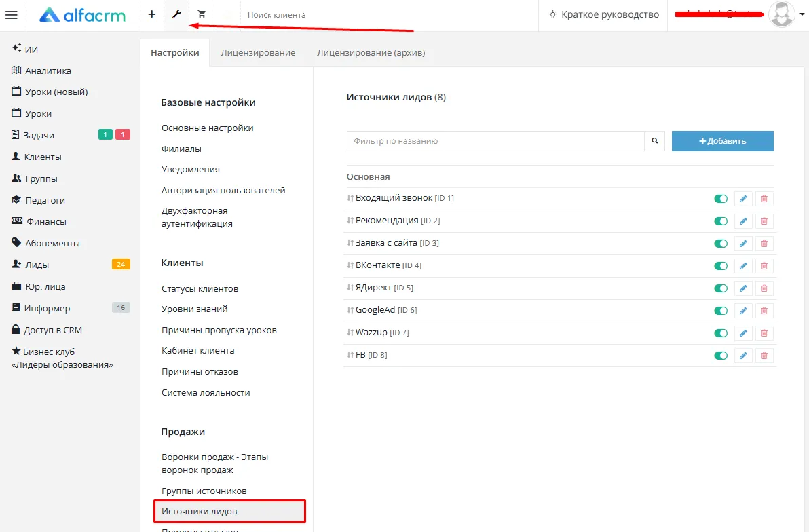The width and height of the screenshot is (809, 532).
Task: Open the hamburger menu
Action: 12,15
